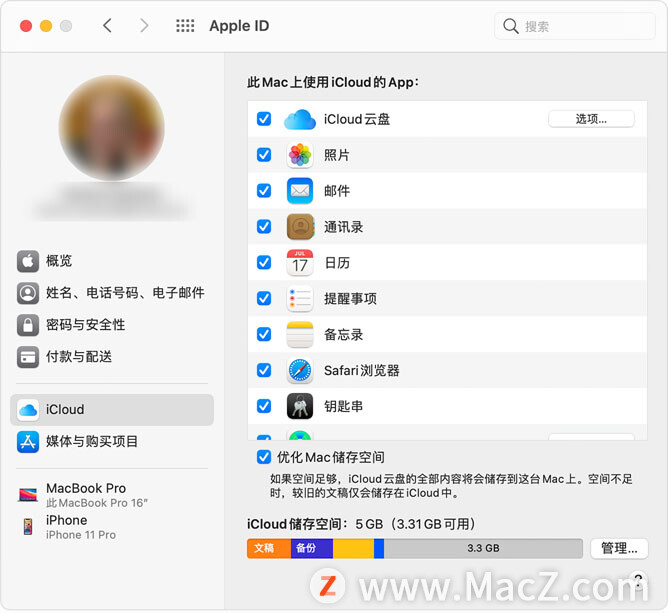
Task: Uncheck the 日历 checkbox
Action: coord(264,262)
